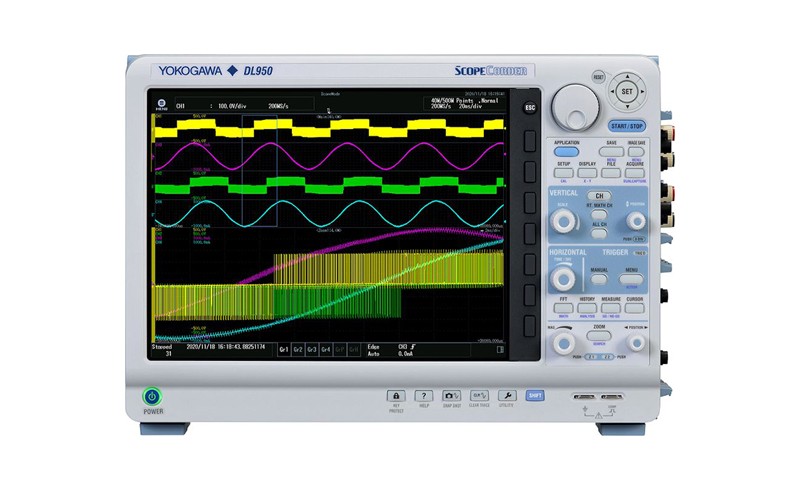Select the Gr2 group tab on screen
This screenshot has width=800, height=500.
pyautogui.click(x=298, y=349)
